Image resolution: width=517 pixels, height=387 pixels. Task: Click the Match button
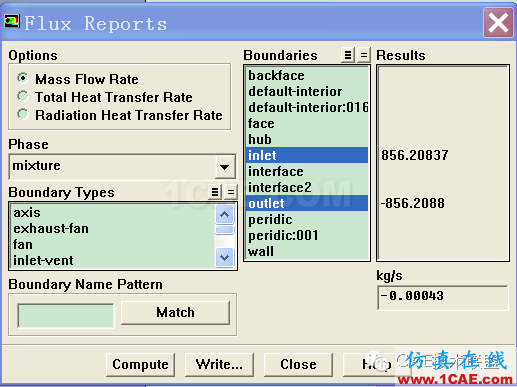point(175,313)
